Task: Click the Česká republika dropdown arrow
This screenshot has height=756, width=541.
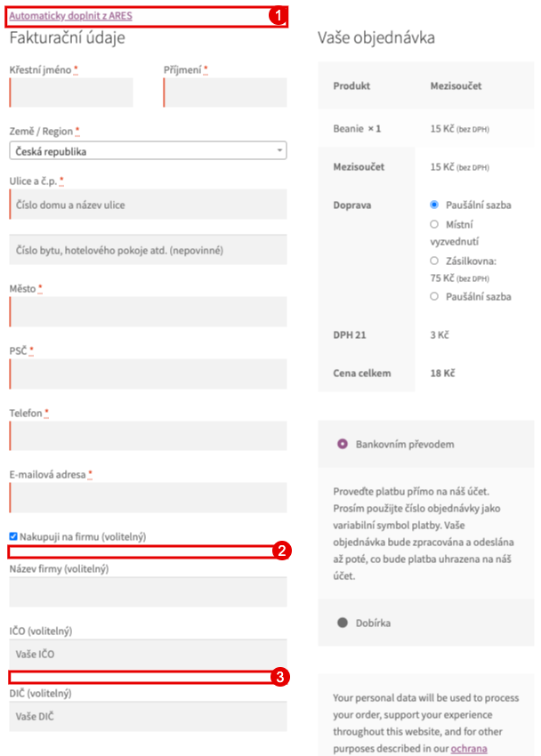Action: click(279, 150)
